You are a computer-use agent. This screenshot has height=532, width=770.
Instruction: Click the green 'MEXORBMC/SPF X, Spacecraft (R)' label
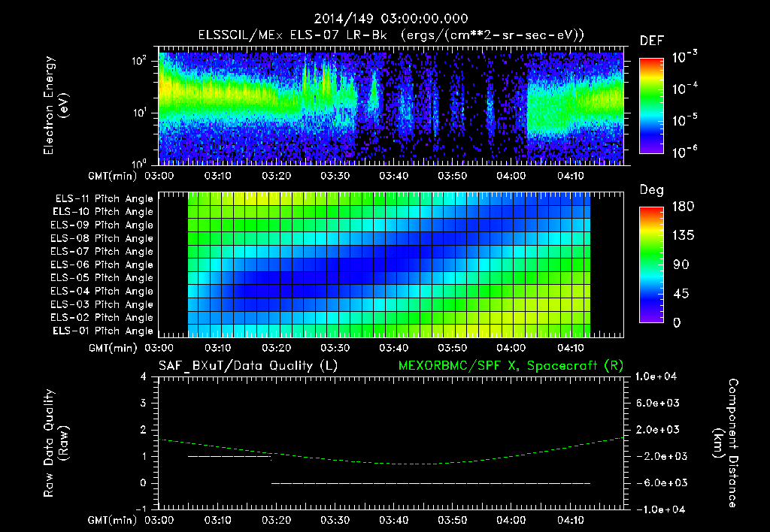(511, 366)
